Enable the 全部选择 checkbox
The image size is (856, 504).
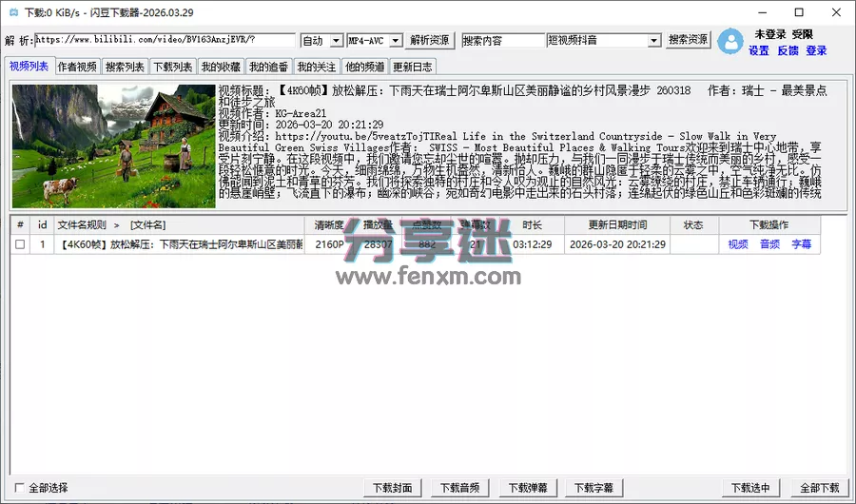click(x=20, y=488)
